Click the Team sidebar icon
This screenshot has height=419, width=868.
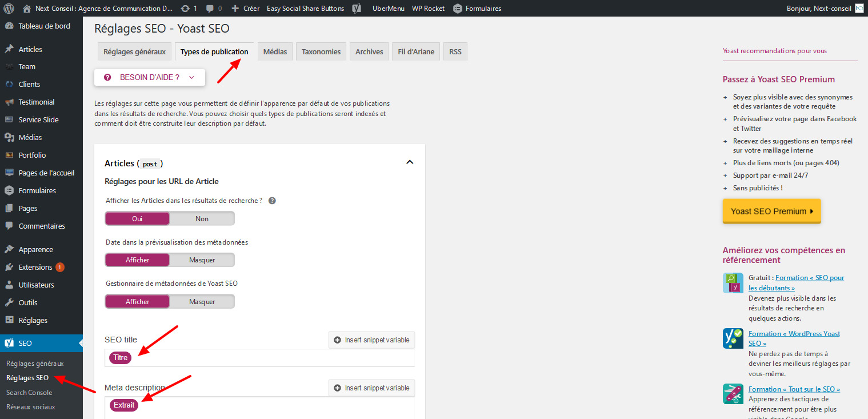9,66
